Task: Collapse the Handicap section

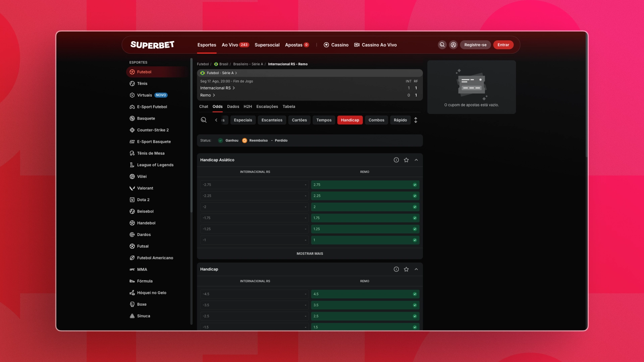Action: coord(416,269)
